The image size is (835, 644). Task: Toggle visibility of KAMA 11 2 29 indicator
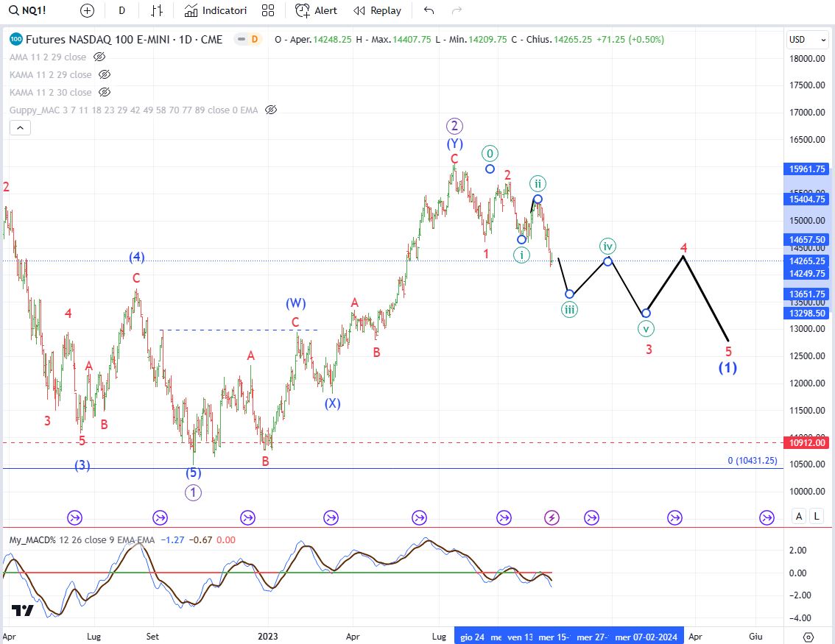[105, 74]
